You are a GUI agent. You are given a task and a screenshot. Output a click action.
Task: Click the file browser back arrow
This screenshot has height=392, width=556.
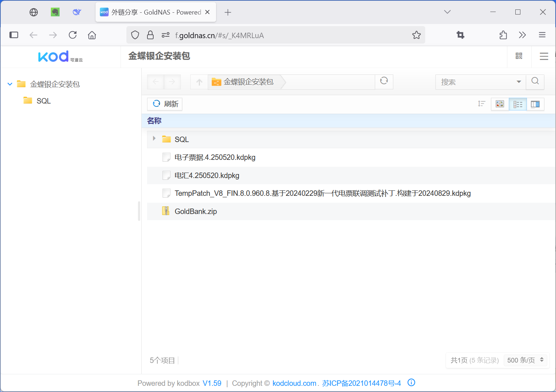pyautogui.click(x=155, y=82)
